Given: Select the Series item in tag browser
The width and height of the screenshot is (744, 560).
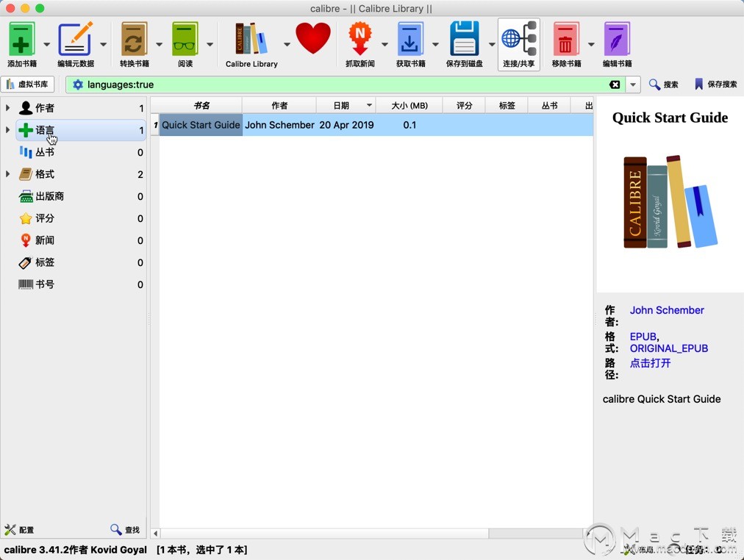Looking at the screenshot, I should (81, 152).
